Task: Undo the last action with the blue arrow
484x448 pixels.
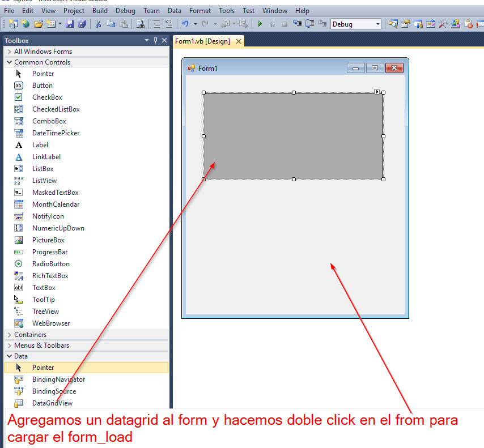Action: (x=185, y=24)
